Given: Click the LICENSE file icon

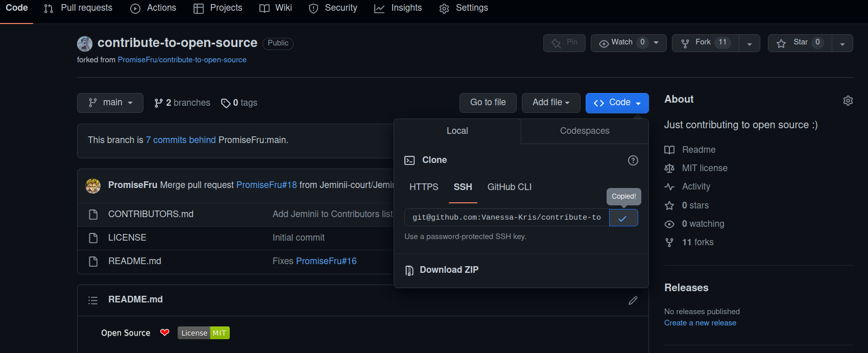Looking at the screenshot, I should pyautogui.click(x=93, y=238).
